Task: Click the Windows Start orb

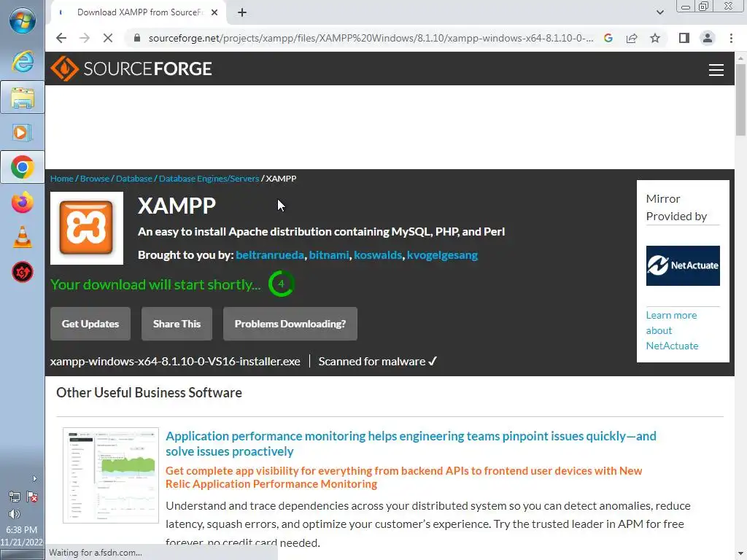Action: tap(22, 21)
